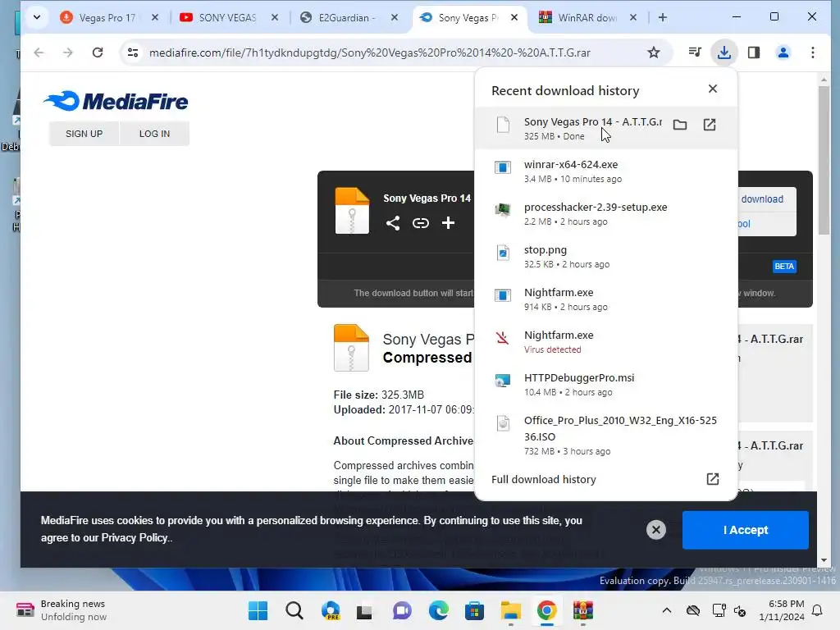840x630 pixels.
Task: Open the media control toolbar icon
Action: [x=695, y=52]
